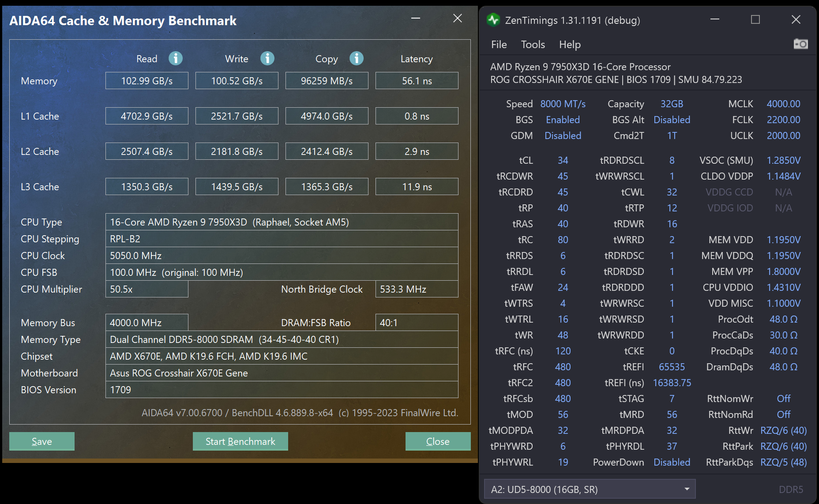Take a screenshot with ZenTimings camera icon
819x504 pixels.
(800, 44)
